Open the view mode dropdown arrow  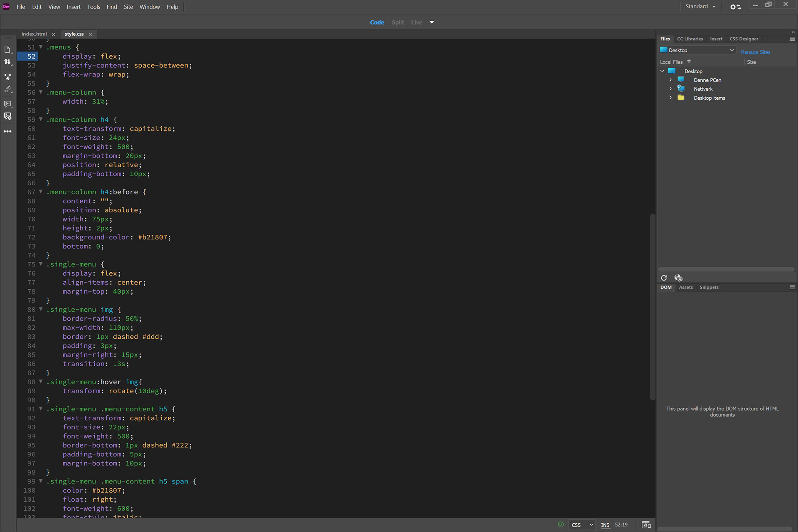432,22
